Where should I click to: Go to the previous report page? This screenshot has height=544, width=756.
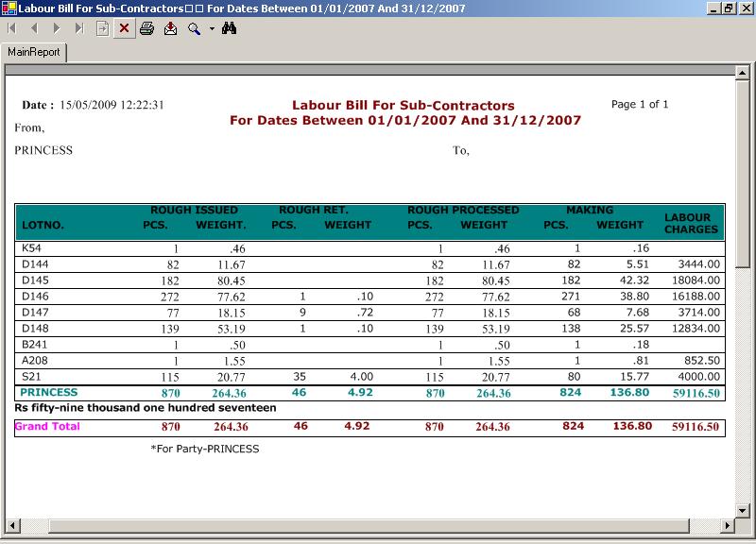point(33,29)
